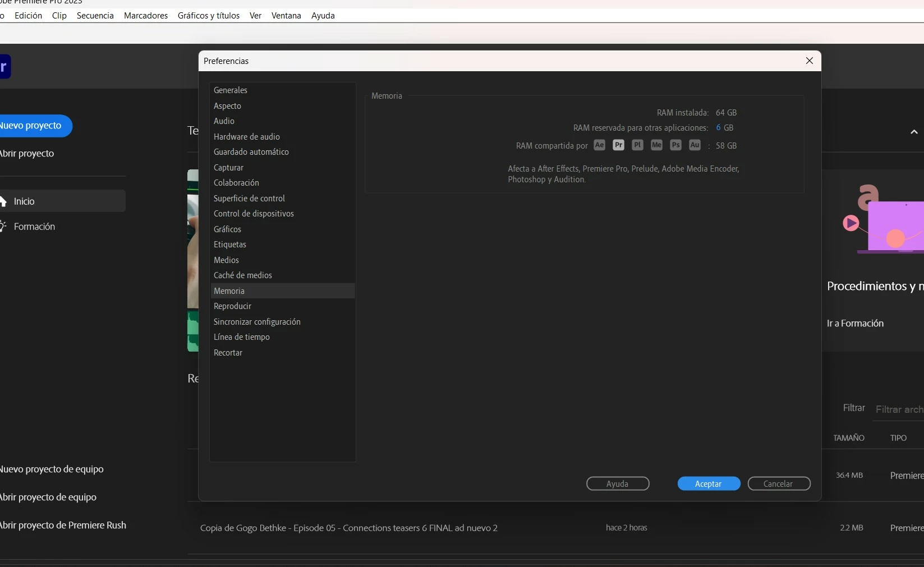The width and height of the screenshot is (924, 567).
Task: Click the Filtrar archivos input field
Action: pos(898,409)
